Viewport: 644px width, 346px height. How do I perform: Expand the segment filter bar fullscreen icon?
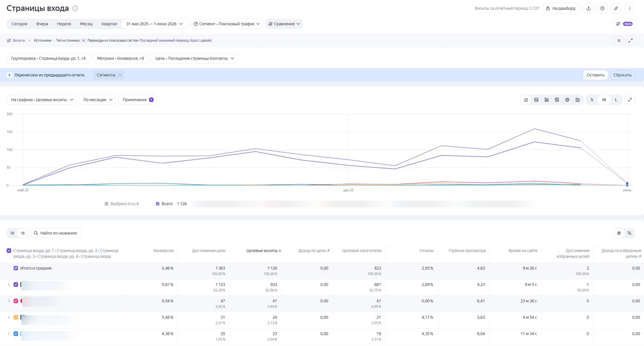[630, 40]
